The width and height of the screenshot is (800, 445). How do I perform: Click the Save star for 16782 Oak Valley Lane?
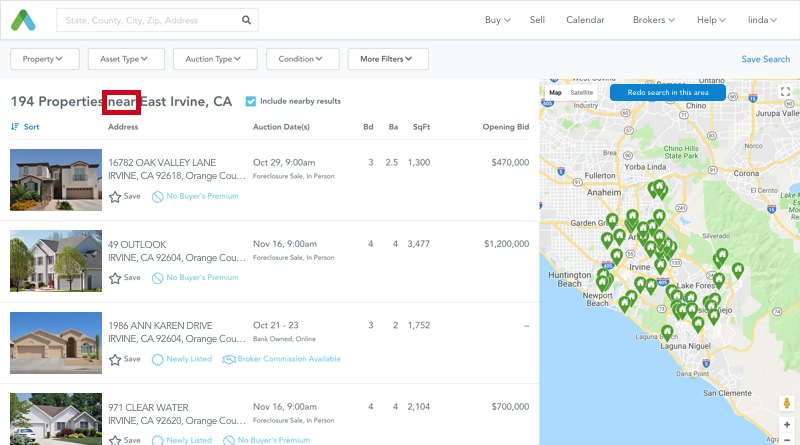[x=115, y=196]
